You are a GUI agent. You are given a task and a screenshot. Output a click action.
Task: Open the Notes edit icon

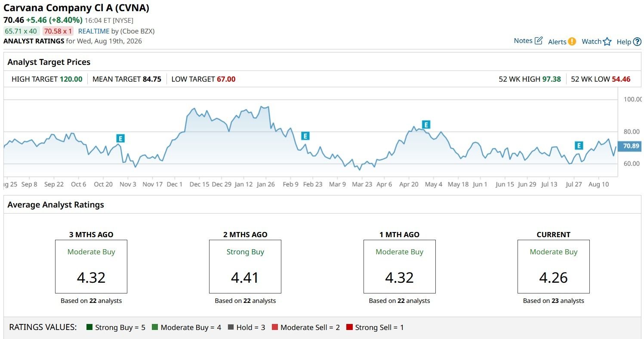pos(539,41)
